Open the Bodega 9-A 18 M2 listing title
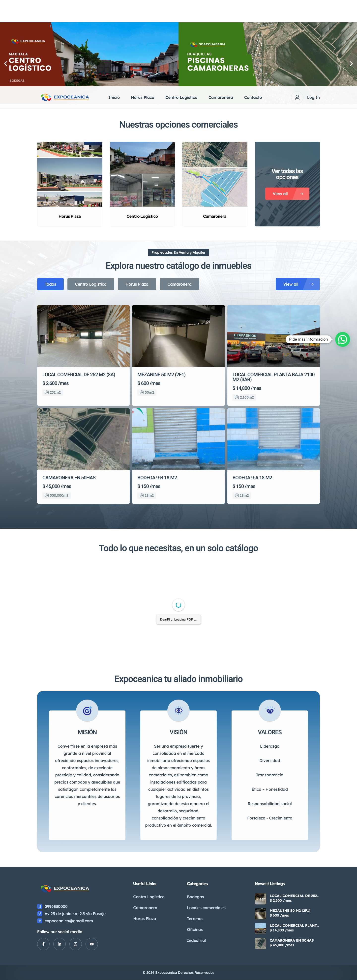 (252, 477)
